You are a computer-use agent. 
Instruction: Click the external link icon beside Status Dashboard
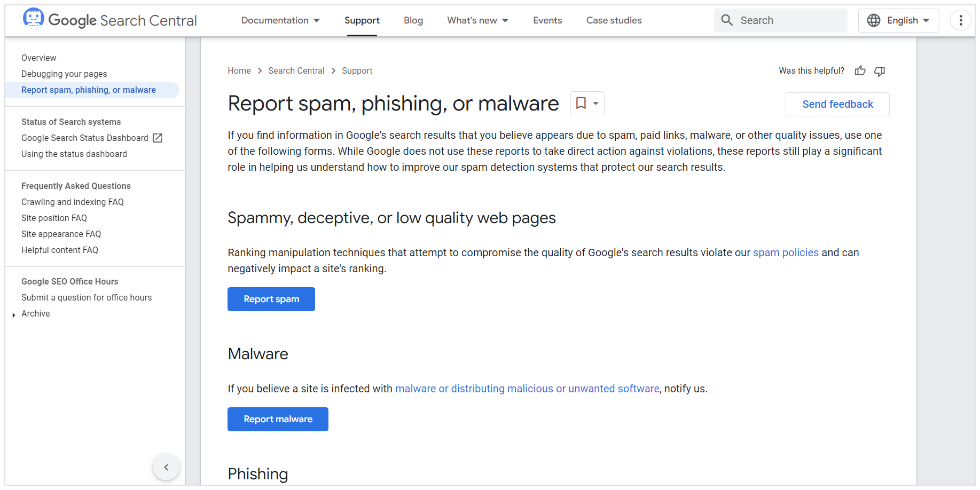point(158,138)
